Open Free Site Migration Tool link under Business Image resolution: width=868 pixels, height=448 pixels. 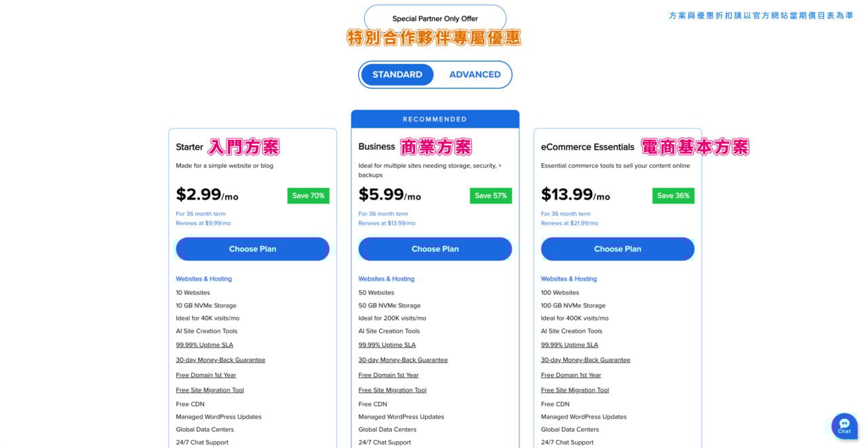(x=392, y=390)
